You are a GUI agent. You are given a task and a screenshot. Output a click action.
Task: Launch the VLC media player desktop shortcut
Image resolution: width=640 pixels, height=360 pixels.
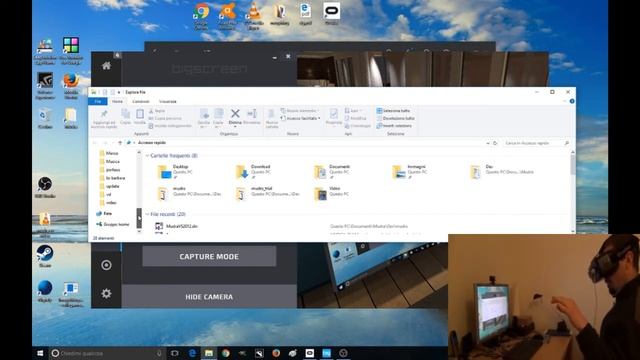click(x=254, y=16)
